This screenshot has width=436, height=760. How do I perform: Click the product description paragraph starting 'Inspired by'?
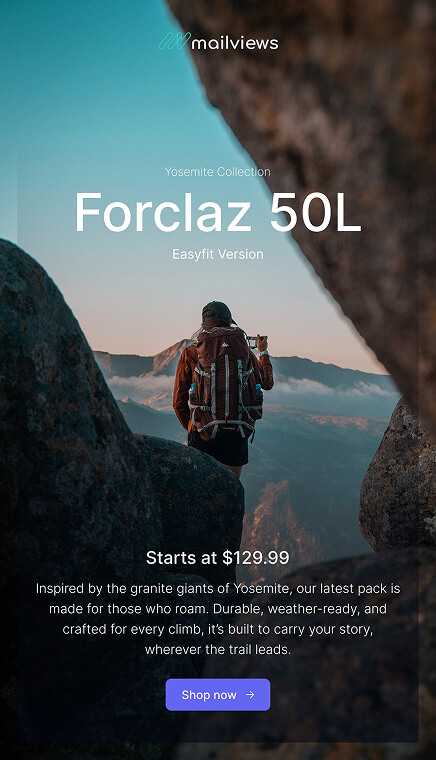click(x=218, y=619)
